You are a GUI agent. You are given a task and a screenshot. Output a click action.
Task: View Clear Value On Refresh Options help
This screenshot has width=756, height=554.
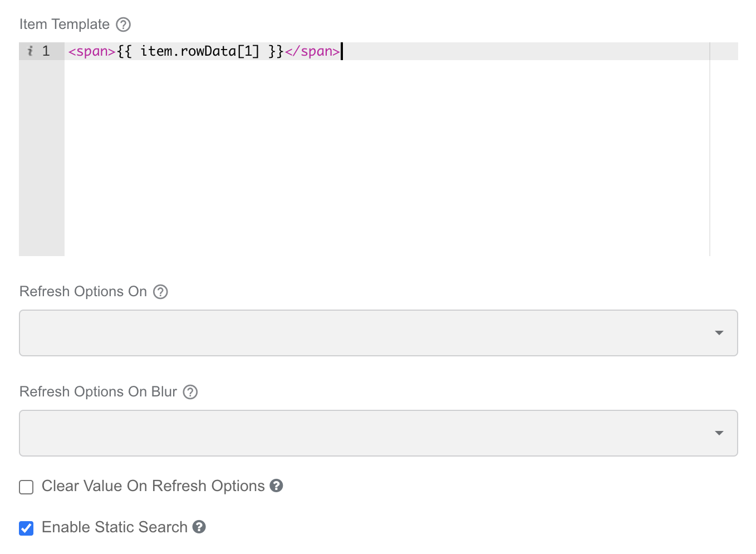(277, 486)
